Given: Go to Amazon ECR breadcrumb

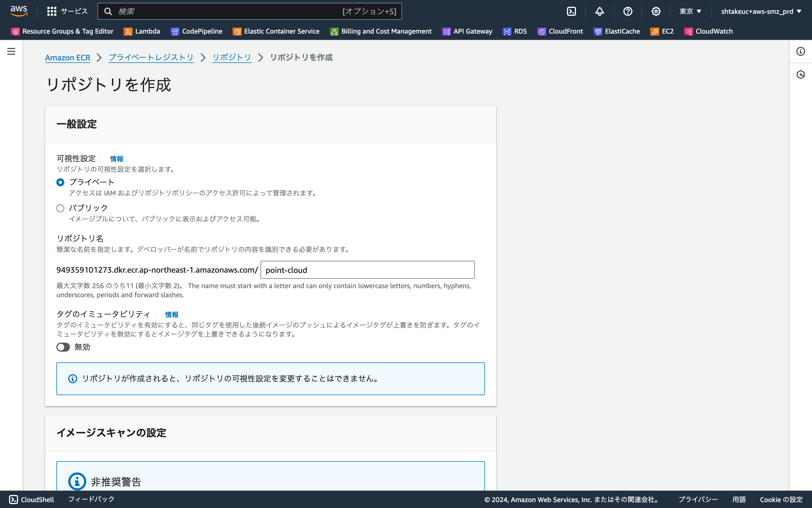Looking at the screenshot, I should (x=67, y=58).
